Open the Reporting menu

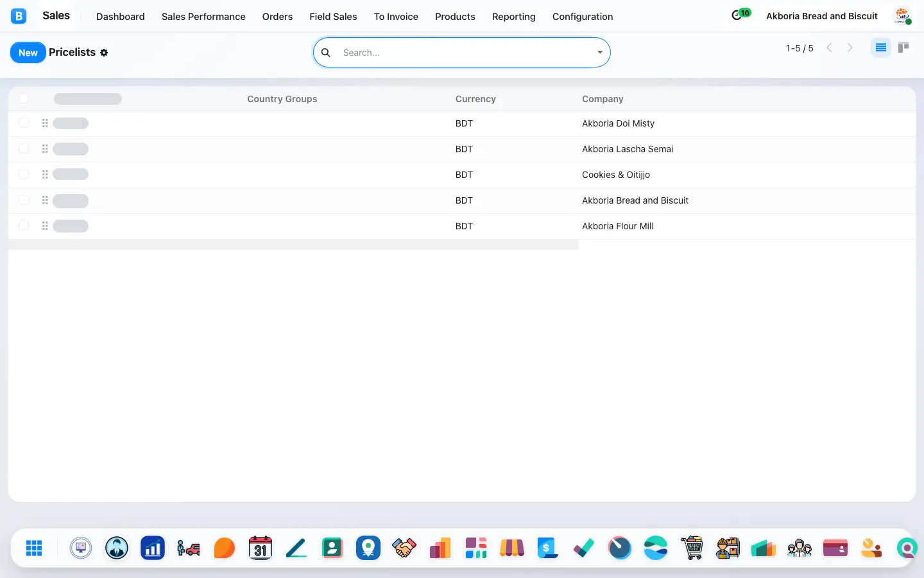[x=513, y=17]
